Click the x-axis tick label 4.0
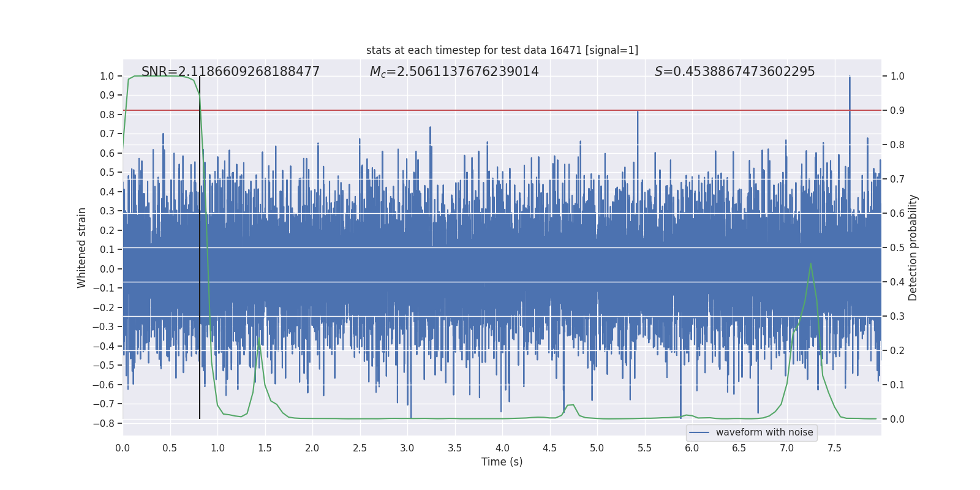The height and width of the screenshot is (490, 980). (x=502, y=448)
